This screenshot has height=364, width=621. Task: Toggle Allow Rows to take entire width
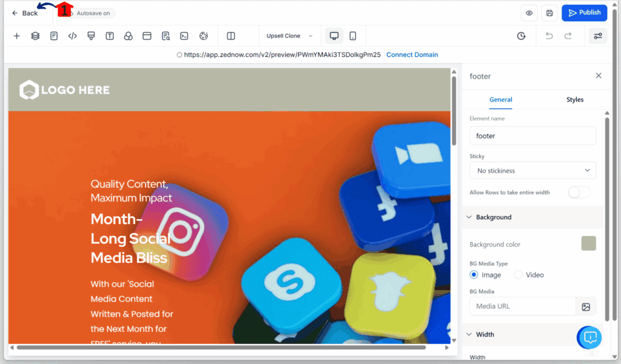pos(579,192)
